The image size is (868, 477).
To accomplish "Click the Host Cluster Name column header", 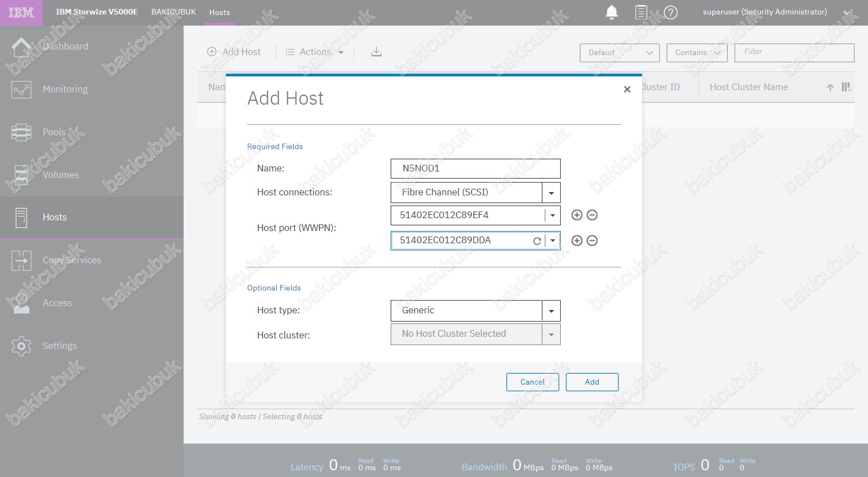I will (x=748, y=87).
